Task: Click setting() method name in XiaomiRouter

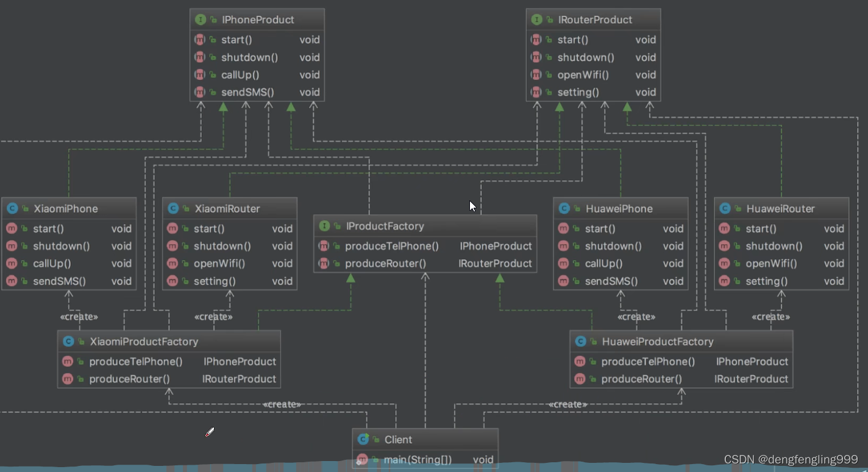Action: point(215,281)
